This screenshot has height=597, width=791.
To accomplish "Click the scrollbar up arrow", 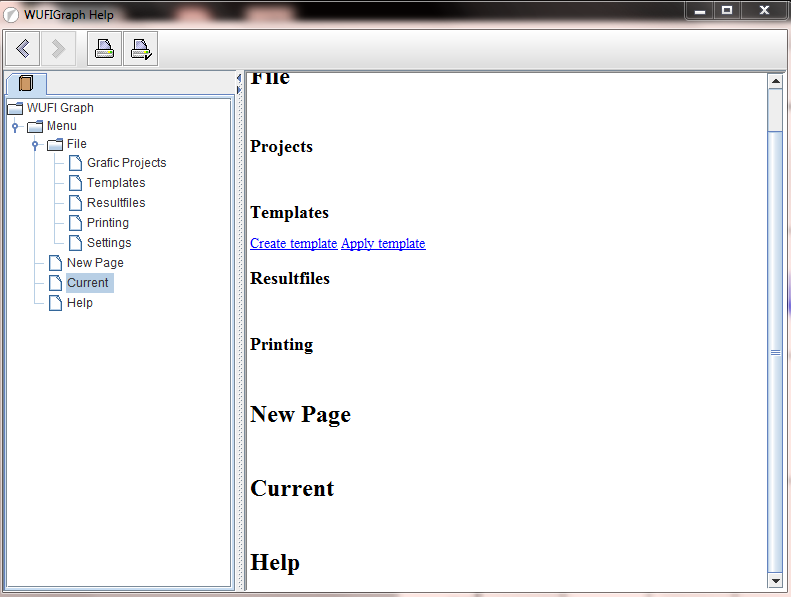I will (x=775, y=81).
